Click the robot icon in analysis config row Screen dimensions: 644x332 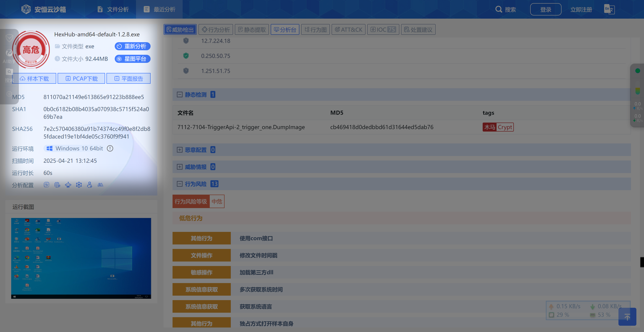[68, 185]
